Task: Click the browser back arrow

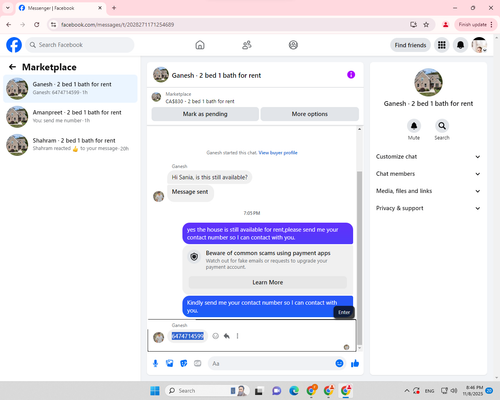Action: coord(9,25)
